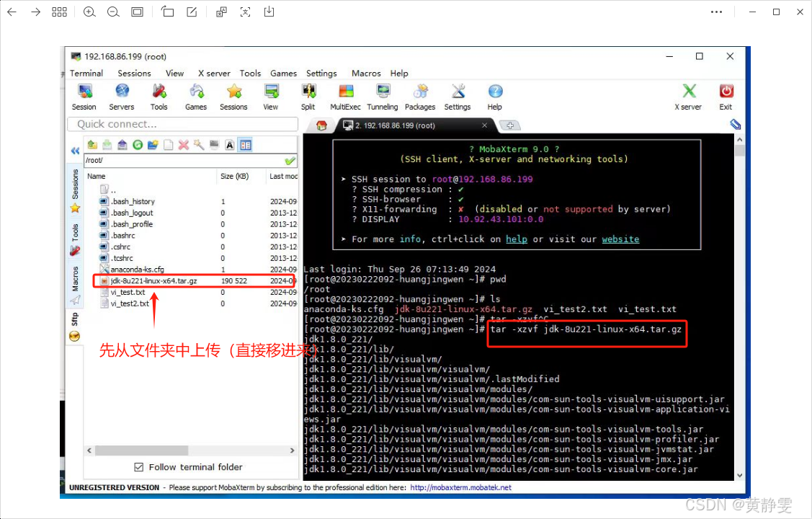Viewport: 812px width, 519px height.
Task: Open the Packages toolbar icon
Action: coord(420,97)
